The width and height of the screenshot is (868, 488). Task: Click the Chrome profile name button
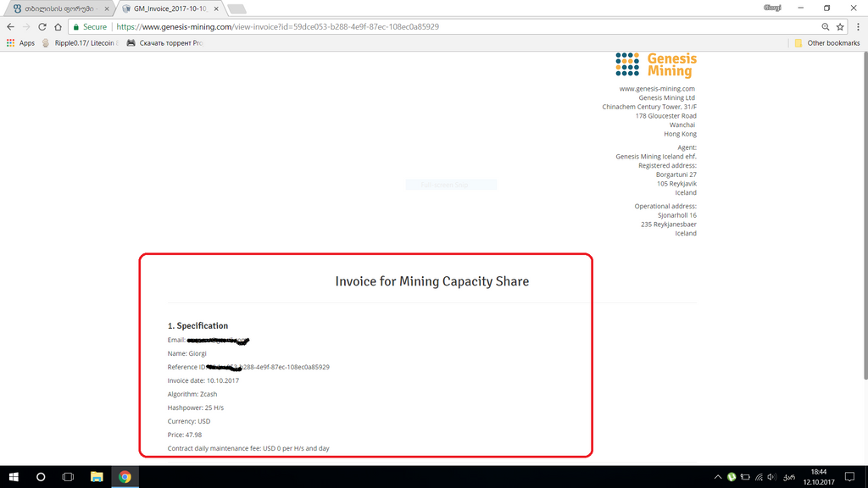[772, 8]
